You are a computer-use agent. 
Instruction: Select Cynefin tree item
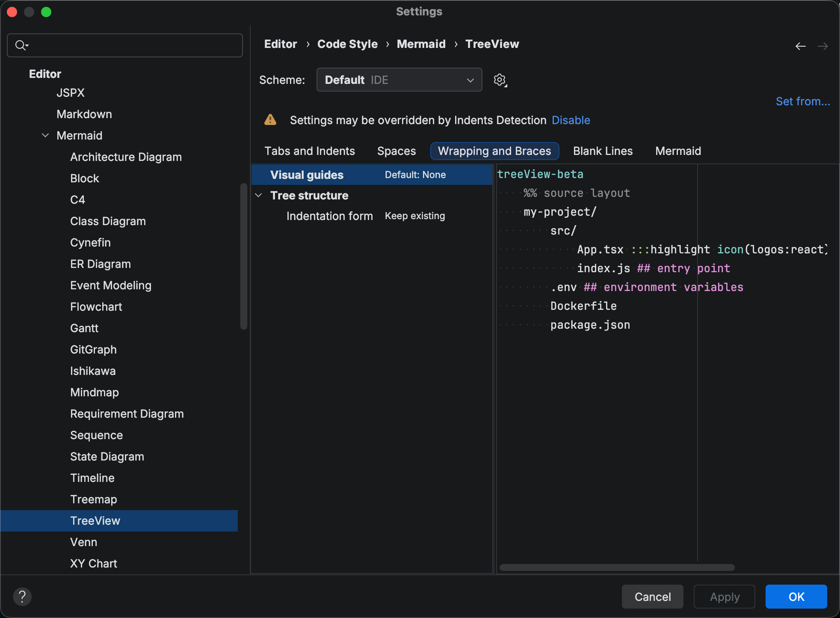pos(90,242)
